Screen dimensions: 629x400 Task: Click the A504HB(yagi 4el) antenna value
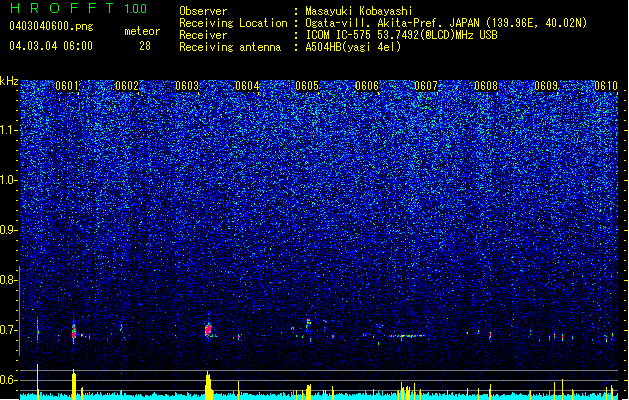(x=353, y=47)
